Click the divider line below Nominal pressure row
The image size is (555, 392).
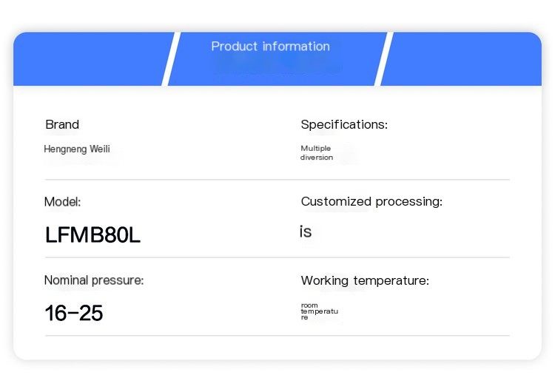(x=277, y=335)
